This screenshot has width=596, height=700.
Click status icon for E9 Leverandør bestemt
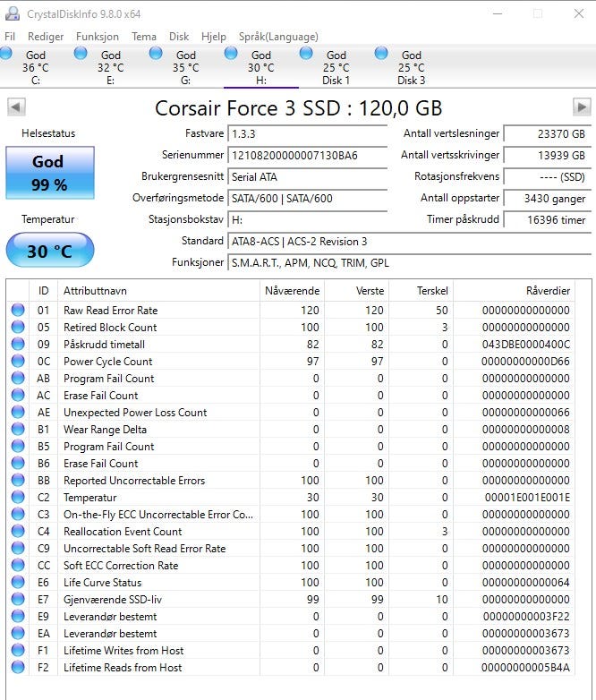(18, 616)
